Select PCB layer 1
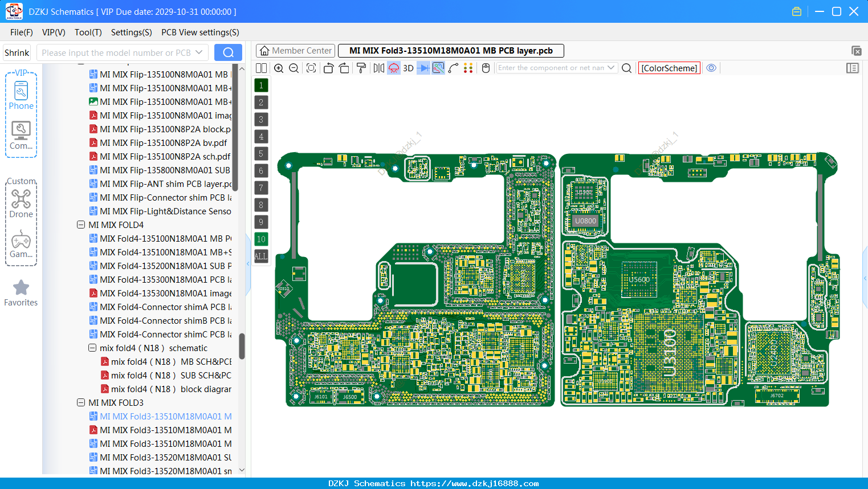This screenshot has width=868, height=489. (x=261, y=85)
